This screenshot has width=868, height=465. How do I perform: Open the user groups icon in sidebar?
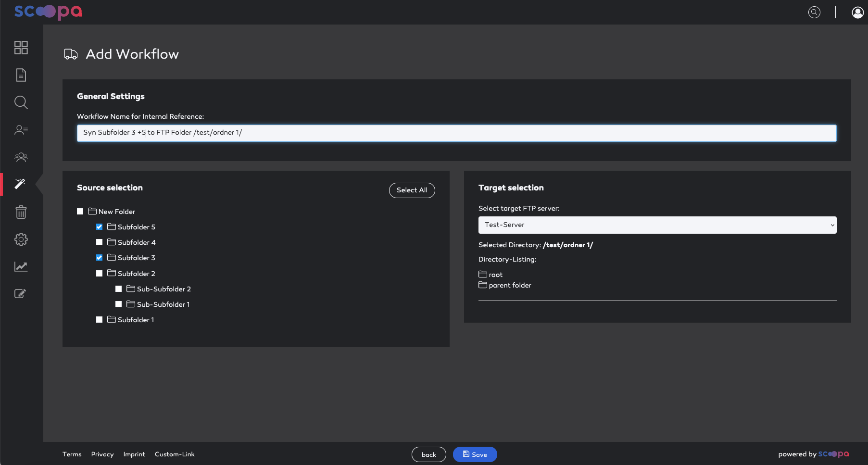[x=21, y=157]
